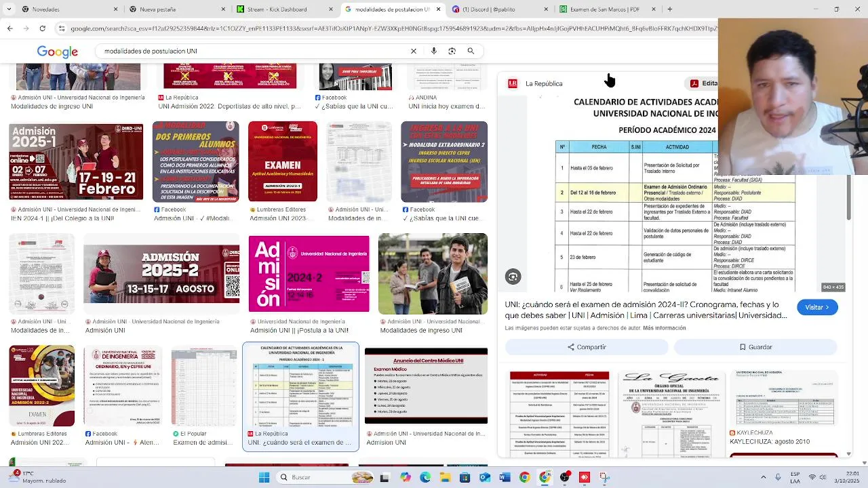Image resolution: width=868 pixels, height=488 pixels.
Task: Open Outlook from taskbar
Action: [x=485, y=477]
